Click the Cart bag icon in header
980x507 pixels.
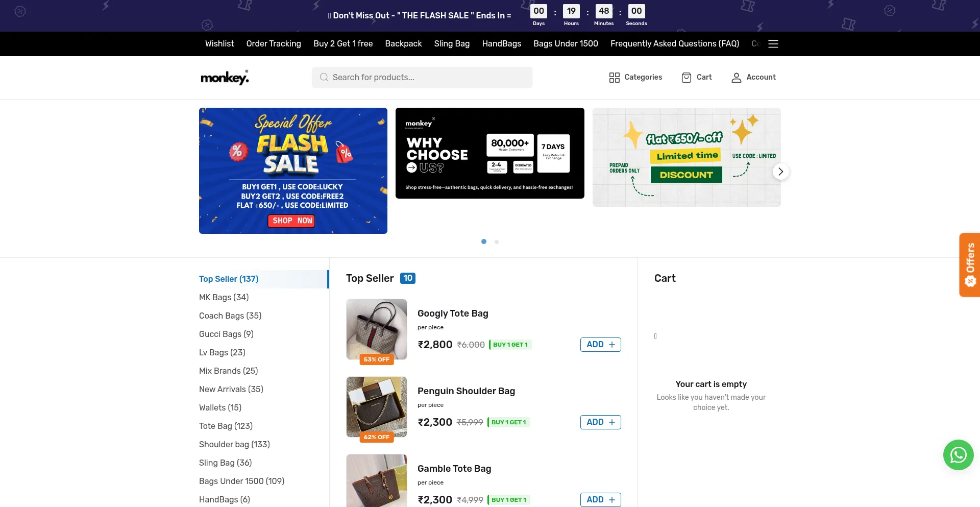point(687,78)
